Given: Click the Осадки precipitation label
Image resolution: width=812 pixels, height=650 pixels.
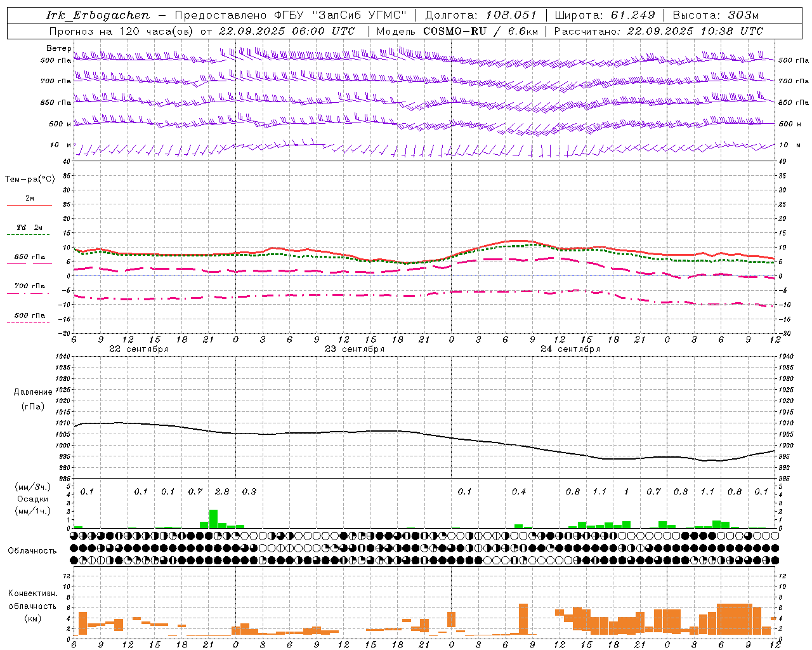Looking at the screenshot, I should pos(32,499).
